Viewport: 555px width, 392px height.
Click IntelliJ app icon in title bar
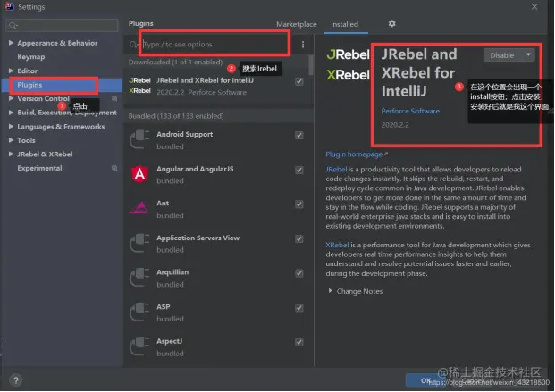[x=10, y=7]
